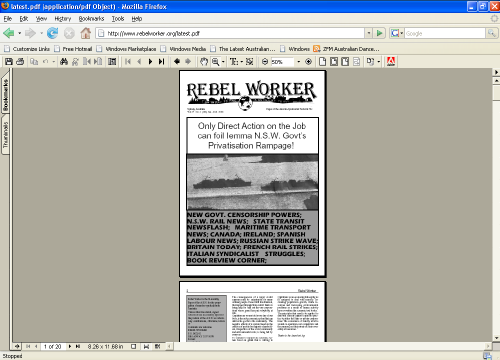Open binoculars search tool

[64, 62]
